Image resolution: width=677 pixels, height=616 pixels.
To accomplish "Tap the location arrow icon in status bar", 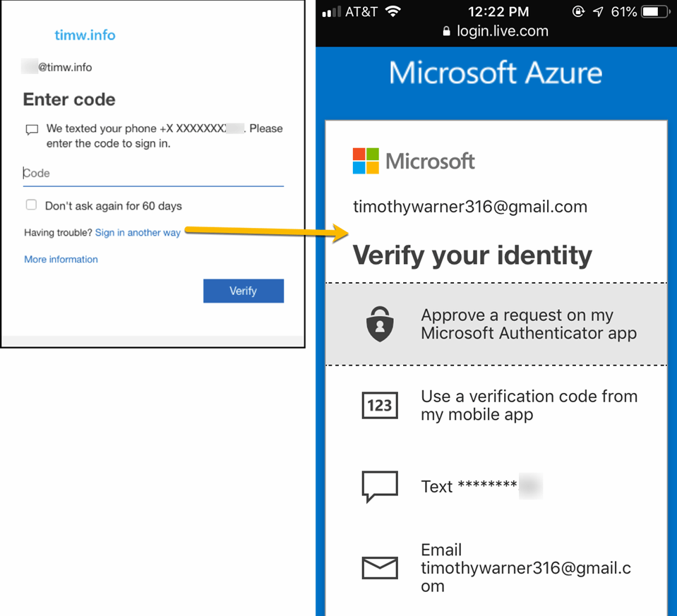I will (x=599, y=12).
